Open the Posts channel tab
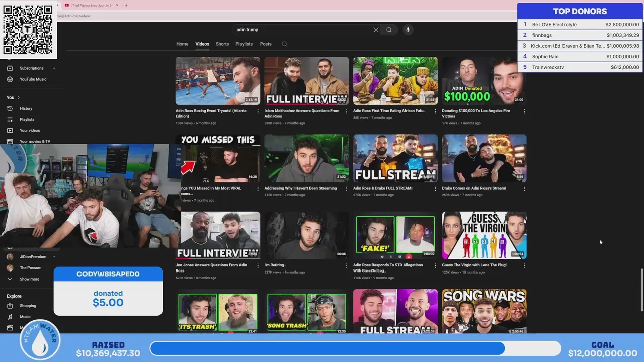Image resolution: width=644 pixels, height=362 pixels. (x=266, y=44)
